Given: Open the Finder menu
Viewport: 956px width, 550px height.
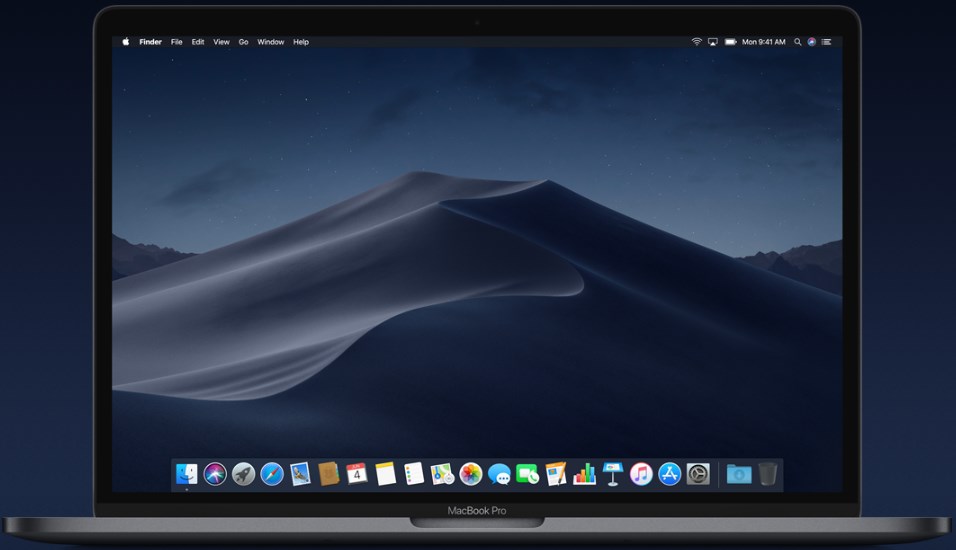Looking at the screenshot, I should pos(150,42).
